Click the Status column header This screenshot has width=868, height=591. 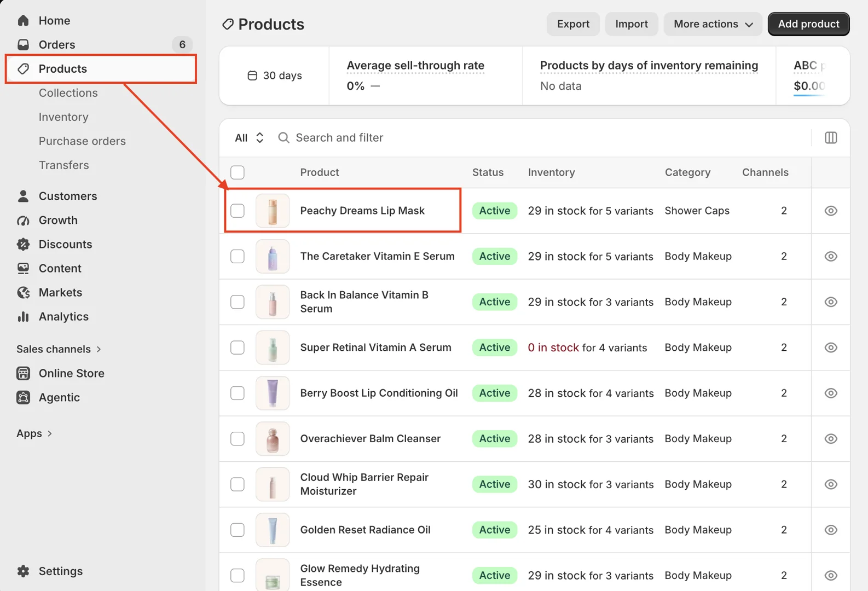(488, 172)
